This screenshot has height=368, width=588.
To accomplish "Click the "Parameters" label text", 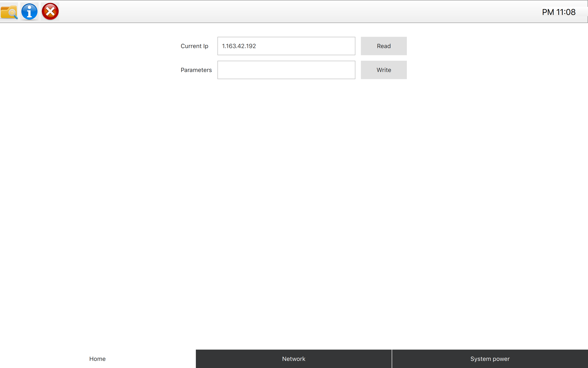I will pos(196,70).
